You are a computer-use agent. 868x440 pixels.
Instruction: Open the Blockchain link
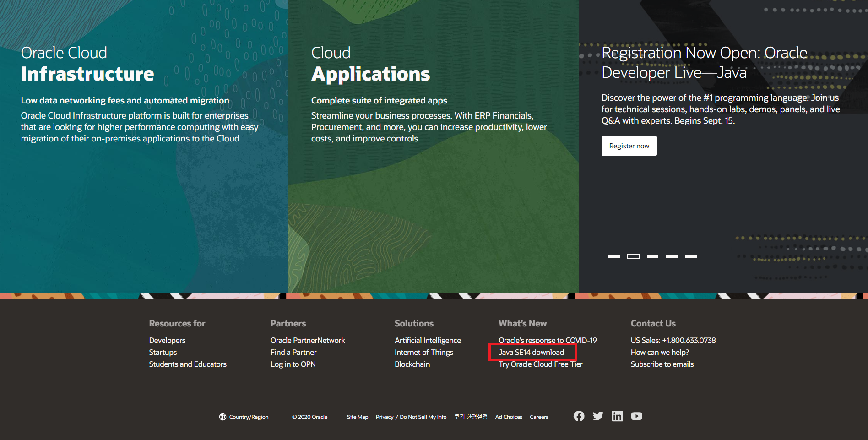click(412, 364)
